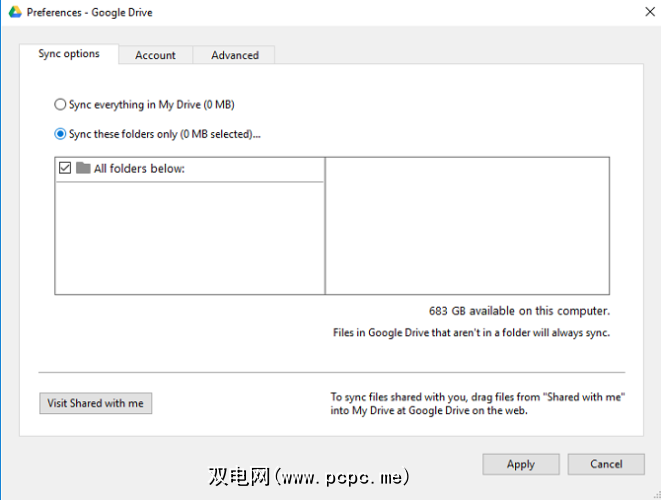Click the Preferences - Google Drive title text
Viewport: 661px width, 500px height.
[x=89, y=13]
